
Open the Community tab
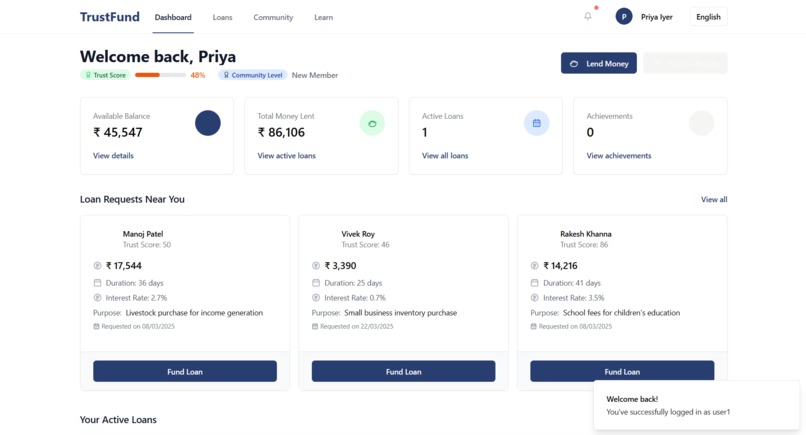click(273, 17)
